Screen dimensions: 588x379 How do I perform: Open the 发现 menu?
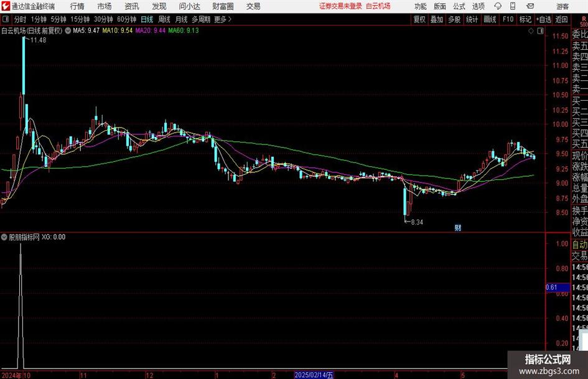pyautogui.click(x=159, y=6)
